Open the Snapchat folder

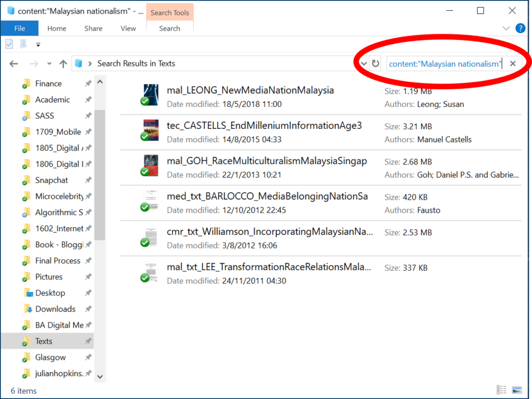[51, 180]
